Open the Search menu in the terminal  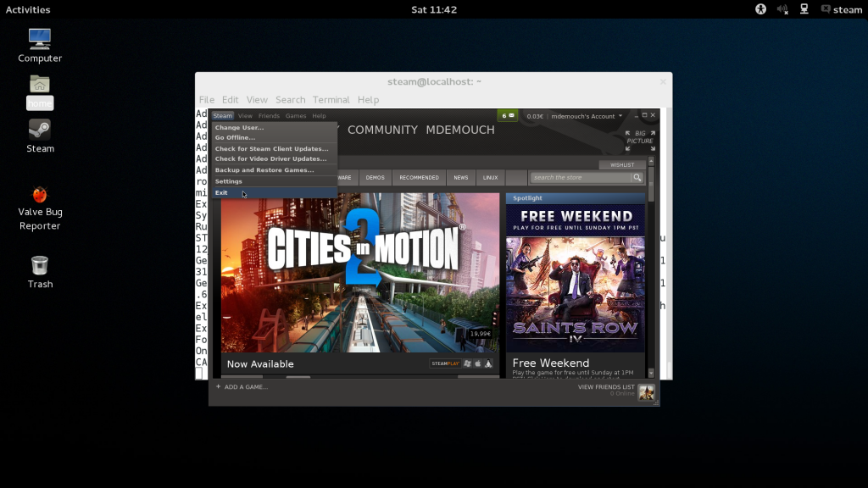290,100
